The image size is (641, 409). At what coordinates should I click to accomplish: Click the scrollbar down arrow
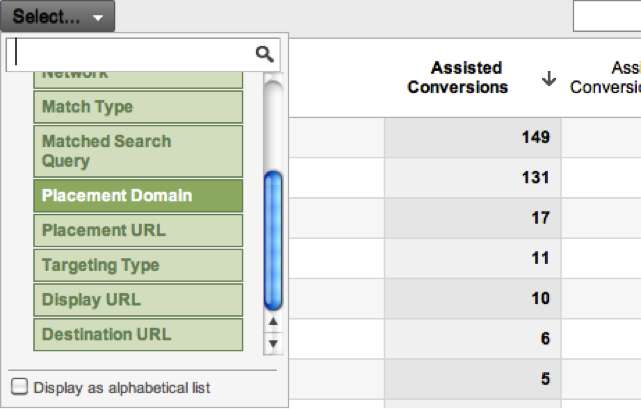pos(273,343)
